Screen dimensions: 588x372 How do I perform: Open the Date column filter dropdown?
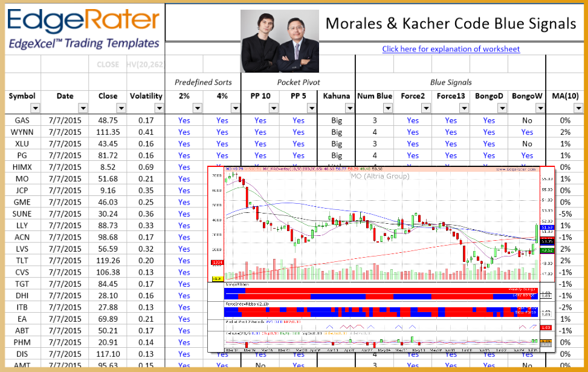click(83, 108)
